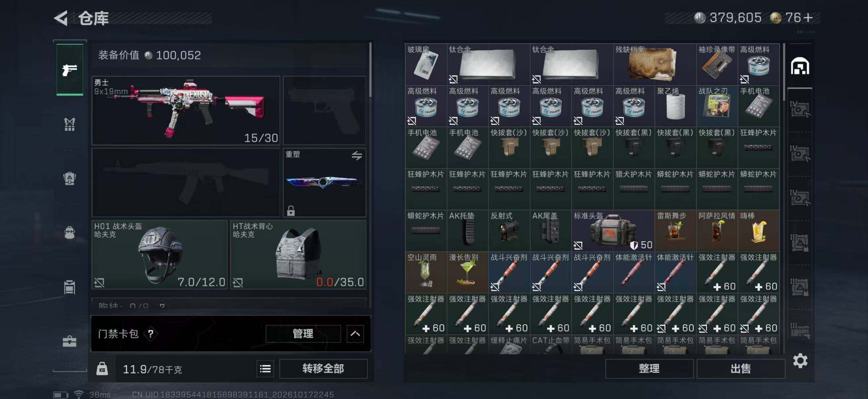Select the 玻璃房 item in warehouse
Screen dimensions: 868x399
click(x=426, y=64)
